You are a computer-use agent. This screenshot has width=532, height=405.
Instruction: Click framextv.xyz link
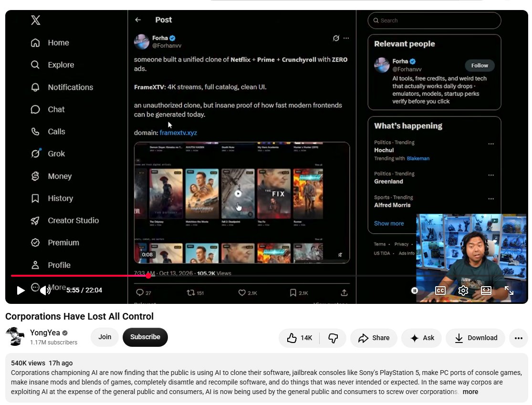point(178,133)
